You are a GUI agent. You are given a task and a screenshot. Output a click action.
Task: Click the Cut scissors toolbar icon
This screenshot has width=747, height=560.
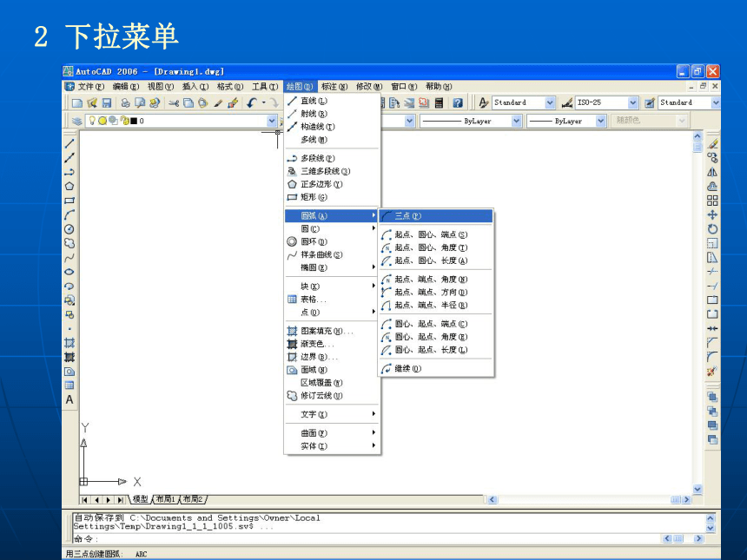[174, 102]
